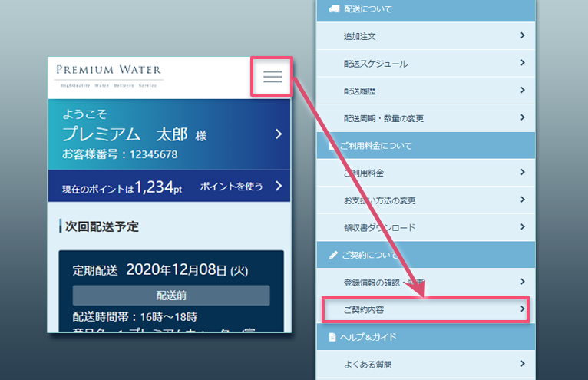Click the delivery date 2020年12月08日 (火)
This screenshot has width=588, height=380.
click(187, 269)
